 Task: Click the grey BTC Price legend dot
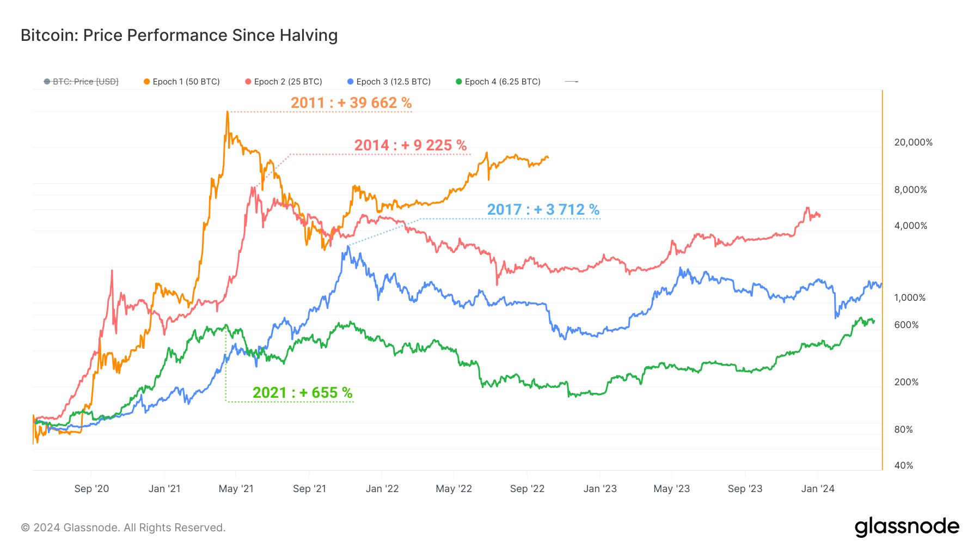pyautogui.click(x=47, y=82)
